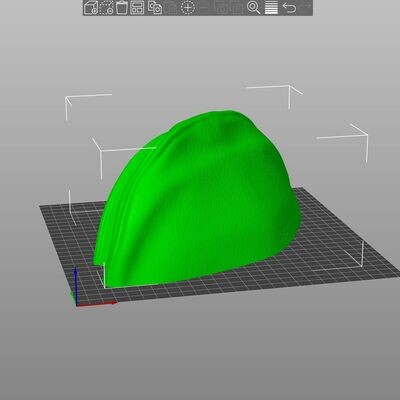The height and width of the screenshot is (400, 400).
Task: Click the red X axis line
Action: (97, 304)
